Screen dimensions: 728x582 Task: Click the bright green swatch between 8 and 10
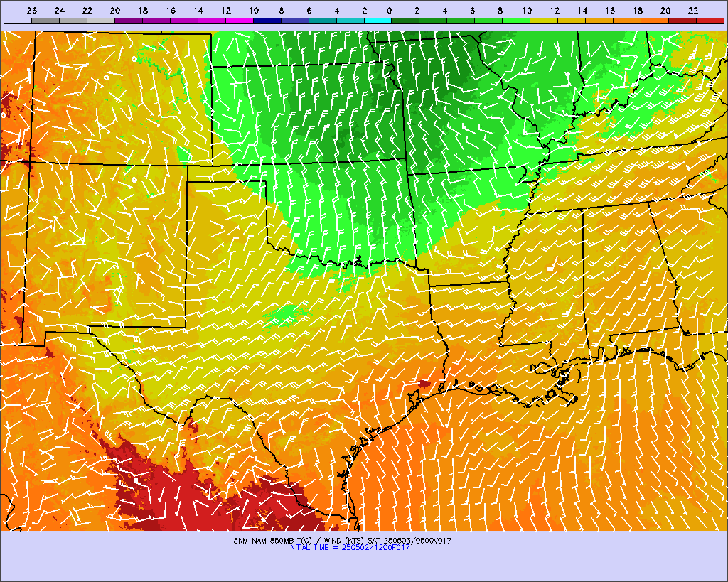click(x=516, y=21)
